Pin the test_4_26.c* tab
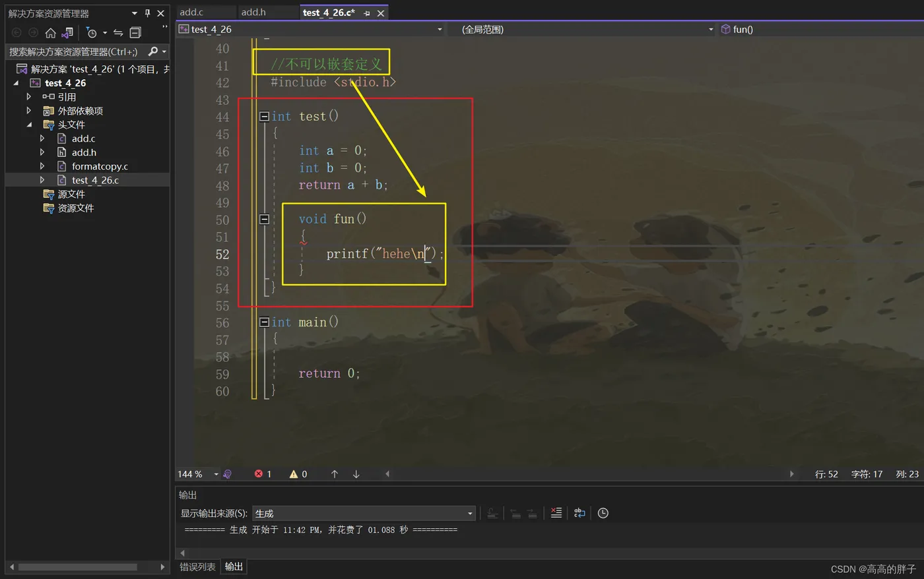This screenshot has height=579, width=924. 367,13
